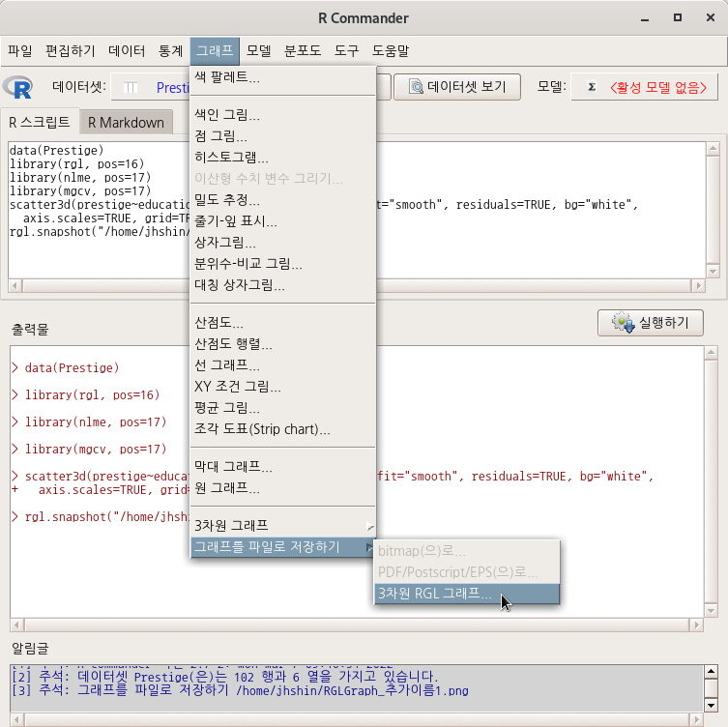Switch to the R Markdown tab
The width and height of the screenshot is (728, 727).
tap(126, 123)
